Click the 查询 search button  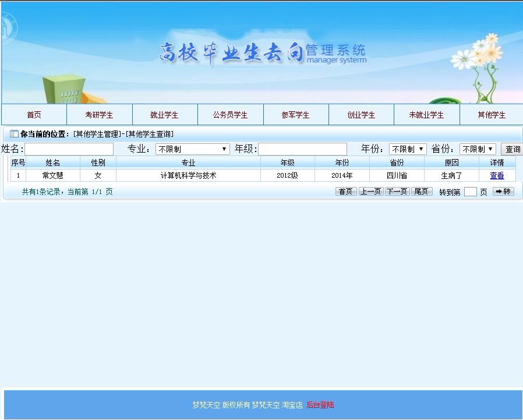coord(512,149)
